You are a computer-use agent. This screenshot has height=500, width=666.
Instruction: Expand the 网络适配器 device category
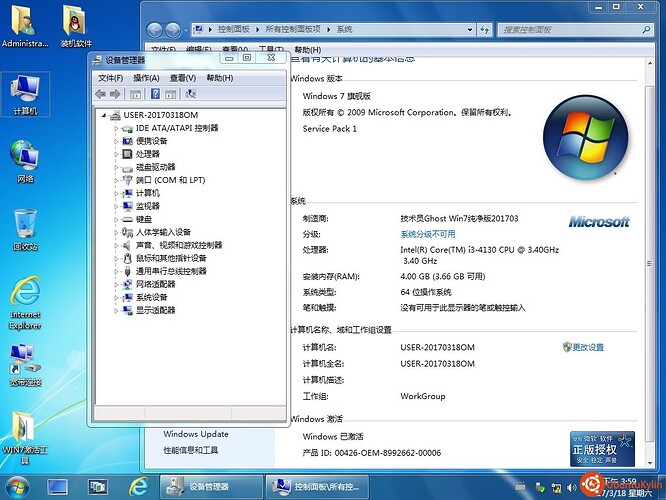coord(116,284)
